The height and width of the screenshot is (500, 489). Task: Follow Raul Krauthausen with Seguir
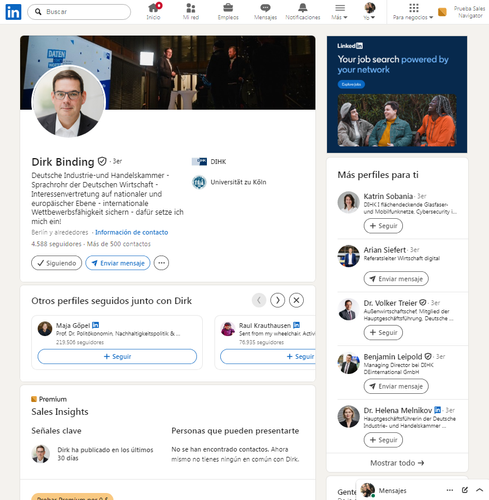[x=268, y=356]
